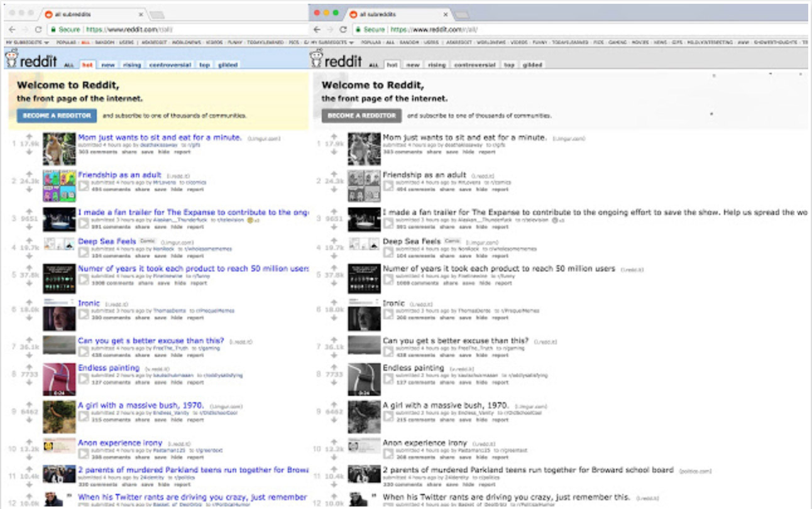Open 'Anon experience irony' title in left window
Image resolution: width=812 pixels, height=509 pixels.
(120, 443)
